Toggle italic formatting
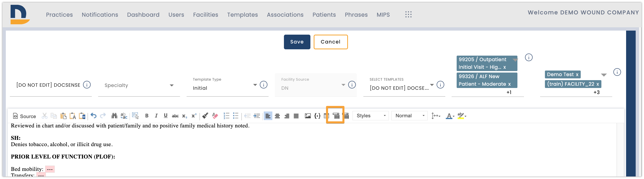This screenshot has height=179, width=644. (156, 116)
